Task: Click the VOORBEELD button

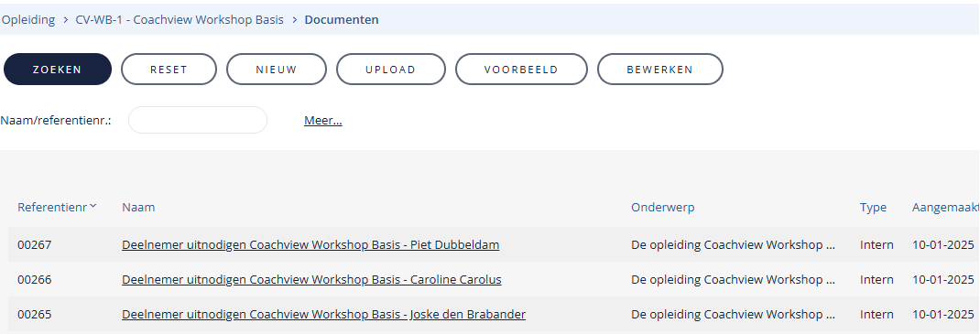Action: (x=521, y=70)
